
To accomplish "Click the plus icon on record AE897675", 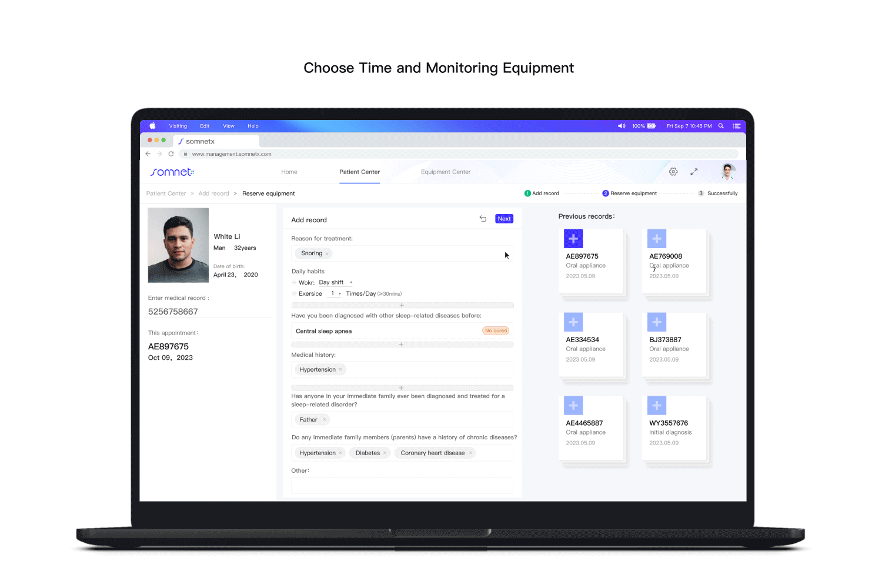I will (573, 239).
